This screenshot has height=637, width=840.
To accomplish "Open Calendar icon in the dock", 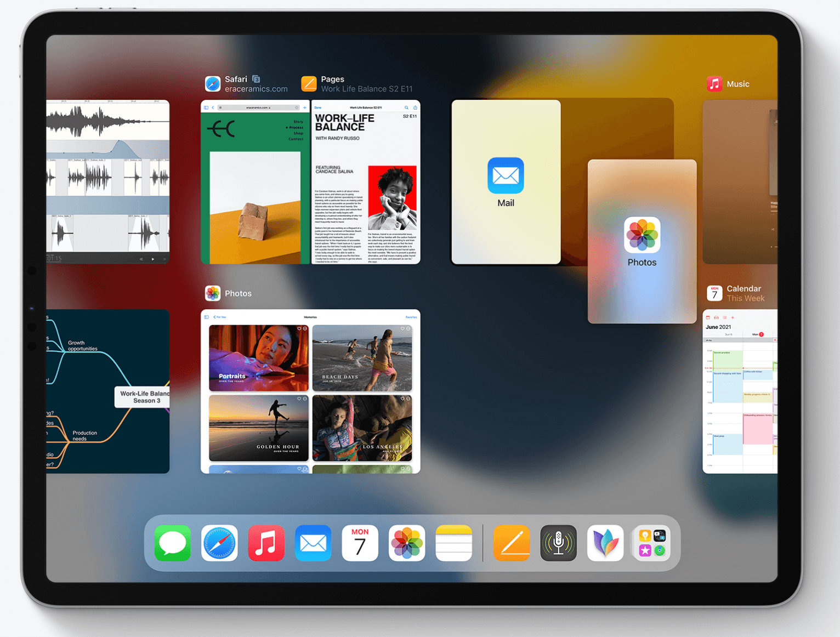I will pyautogui.click(x=360, y=543).
